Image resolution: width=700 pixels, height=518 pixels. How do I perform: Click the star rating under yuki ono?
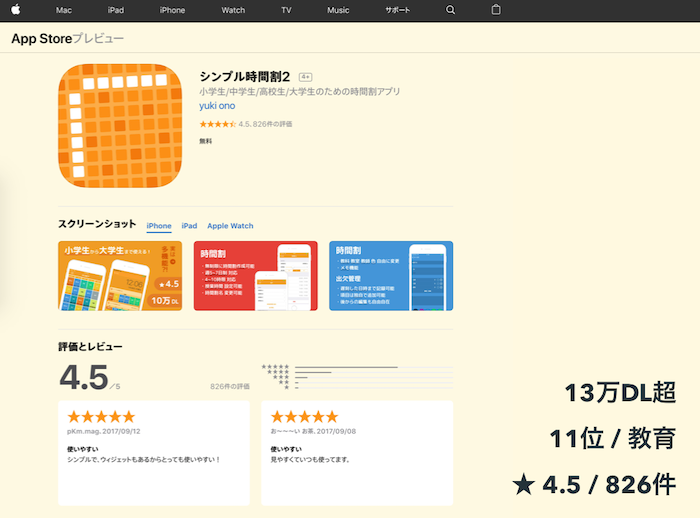[217, 124]
